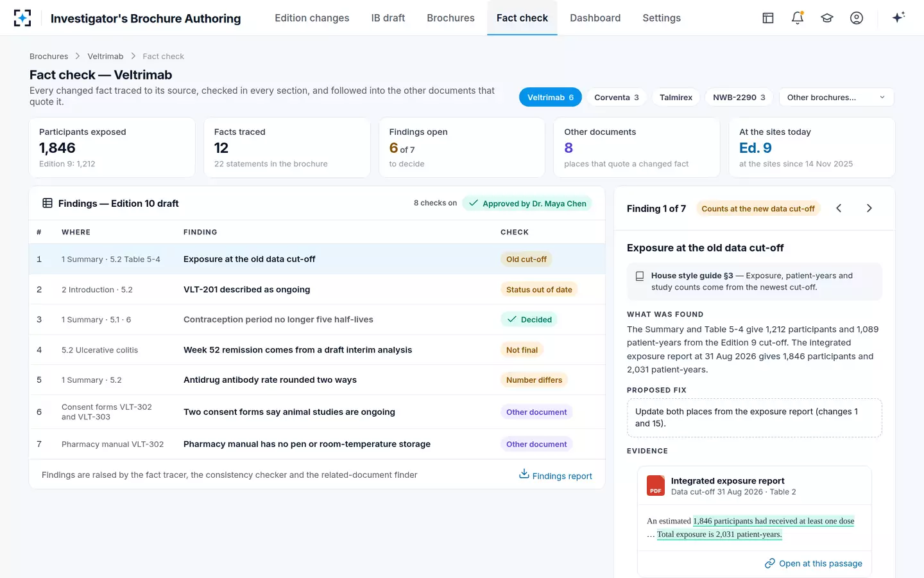This screenshot has width=924, height=578.
Task: Click the link icon beside Open at this passage
Action: [770, 563]
